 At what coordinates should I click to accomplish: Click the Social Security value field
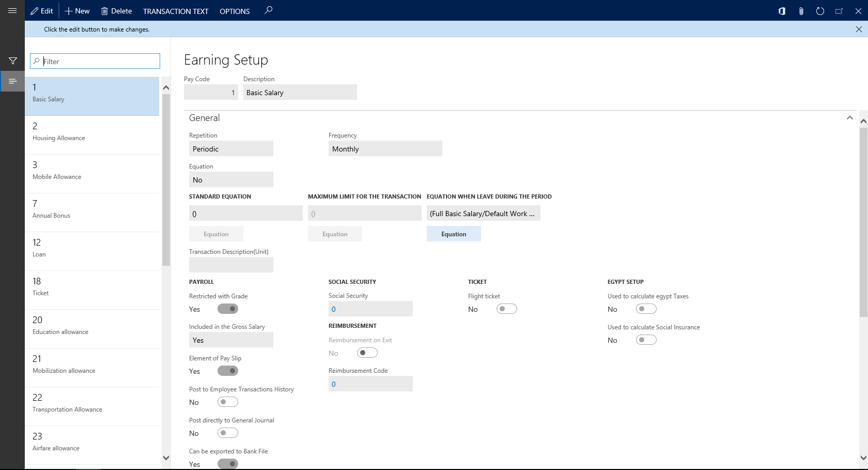click(x=370, y=309)
